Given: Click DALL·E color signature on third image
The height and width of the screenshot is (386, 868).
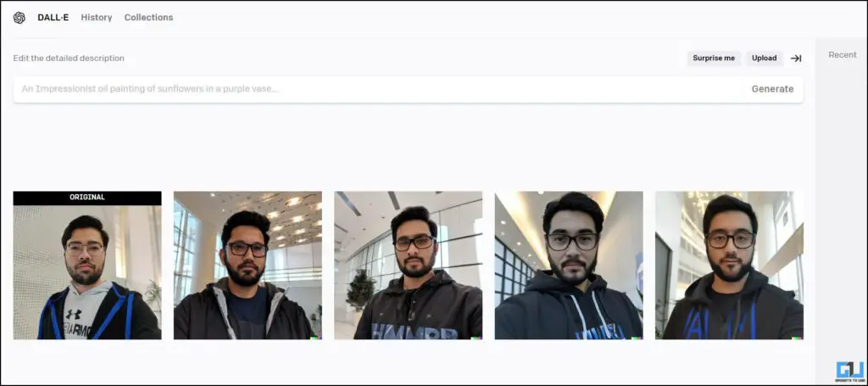Looking at the screenshot, I should click(x=476, y=337).
